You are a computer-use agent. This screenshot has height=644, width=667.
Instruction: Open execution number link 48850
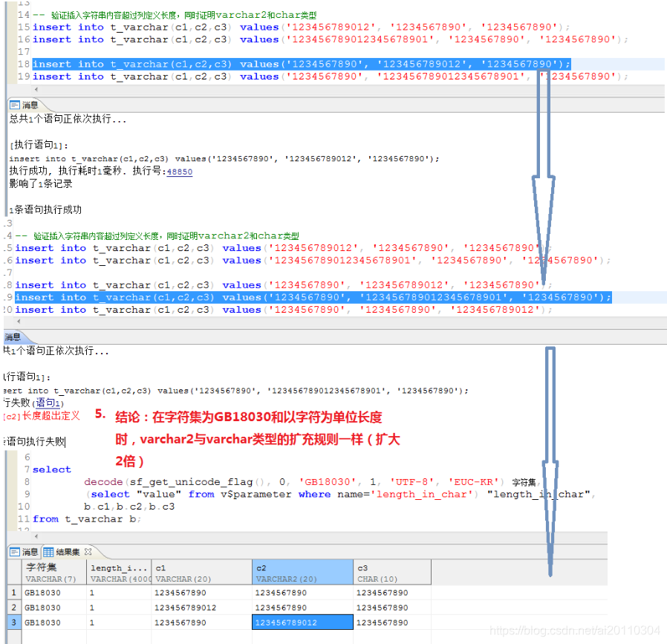point(180,172)
